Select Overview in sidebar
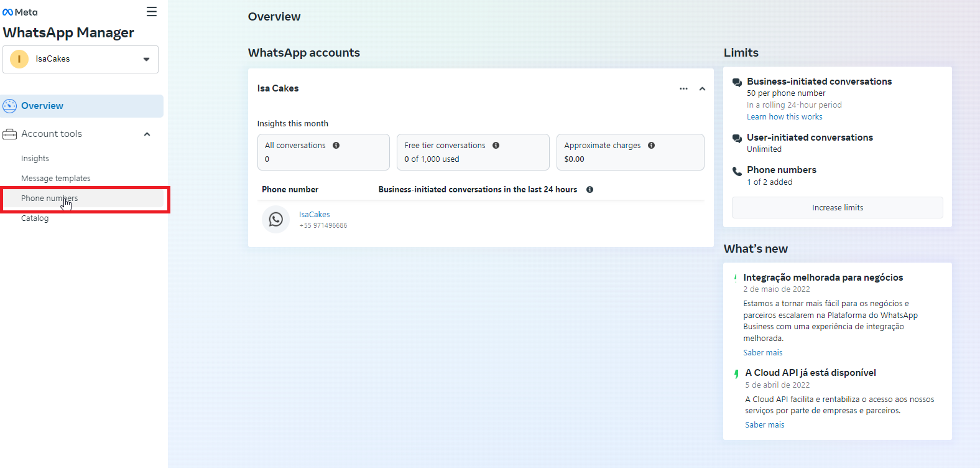Viewport: 980px width, 468px height. [81, 106]
